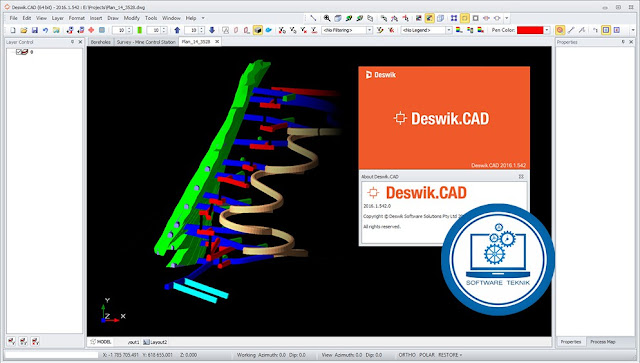The height and width of the screenshot is (363, 640).
Task: Open the Draw menu
Action: (113, 18)
